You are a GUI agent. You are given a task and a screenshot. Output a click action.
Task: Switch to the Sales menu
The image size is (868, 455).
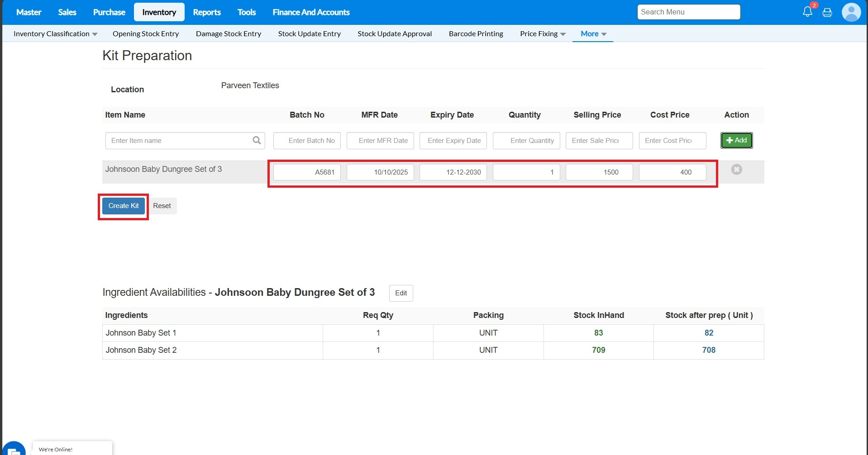67,12
